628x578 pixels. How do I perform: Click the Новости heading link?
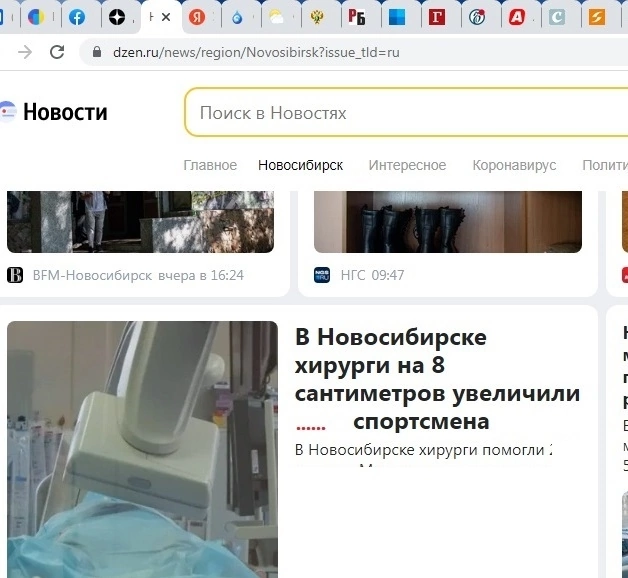click(x=65, y=112)
